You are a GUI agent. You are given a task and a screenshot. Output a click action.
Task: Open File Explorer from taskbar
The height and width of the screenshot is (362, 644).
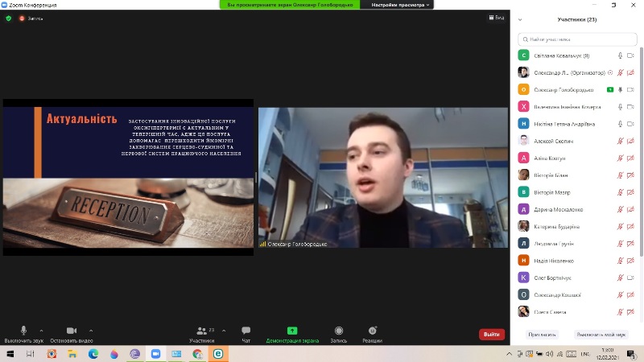[x=72, y=354]
